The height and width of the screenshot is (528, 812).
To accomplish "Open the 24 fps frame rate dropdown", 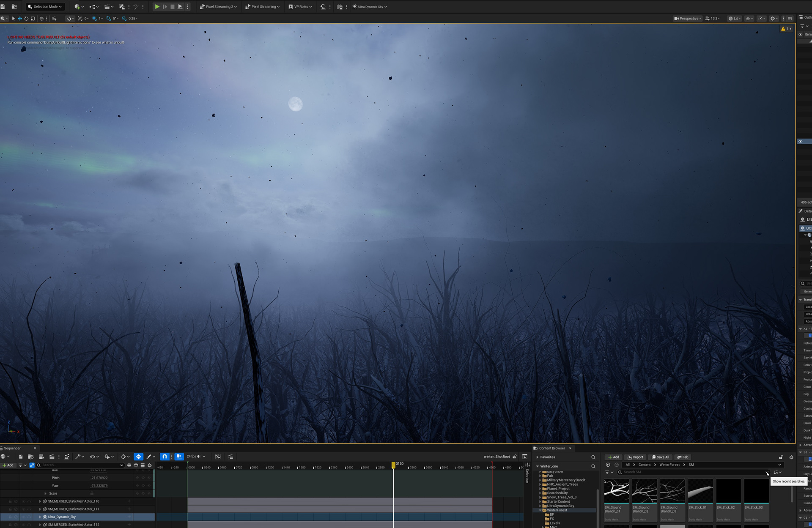I will (x=196, y=457).
